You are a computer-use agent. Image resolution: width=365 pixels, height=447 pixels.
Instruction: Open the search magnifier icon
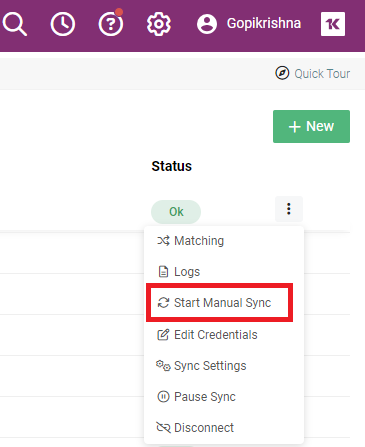click(14, 24)
